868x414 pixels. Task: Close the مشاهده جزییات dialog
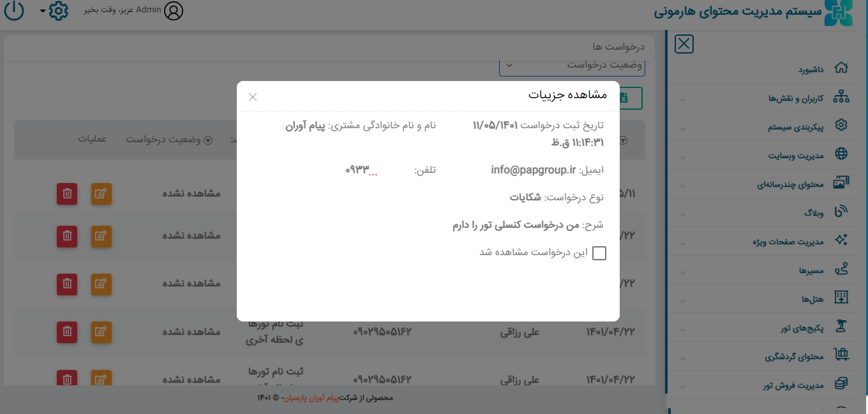[x=253, y=97]
